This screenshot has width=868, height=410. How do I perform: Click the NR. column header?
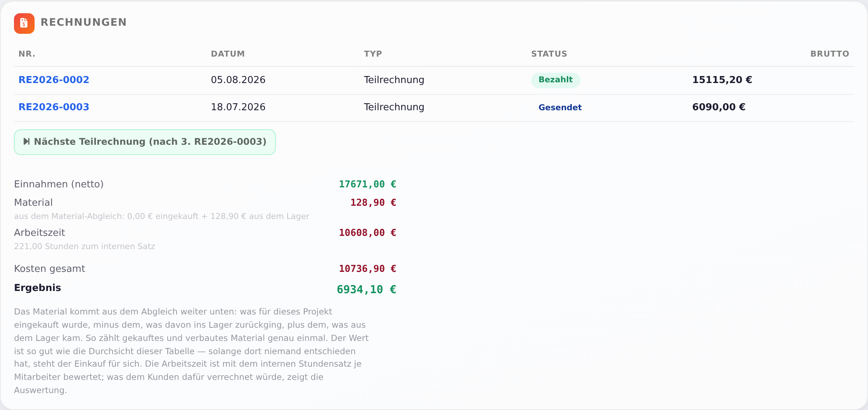click(x=27, y=54)
